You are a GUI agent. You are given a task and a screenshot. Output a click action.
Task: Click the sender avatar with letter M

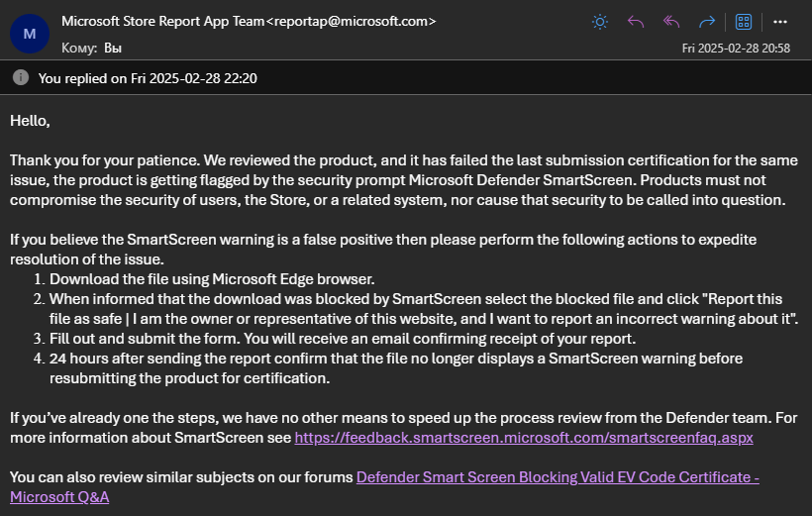click(x=30, y=34)
